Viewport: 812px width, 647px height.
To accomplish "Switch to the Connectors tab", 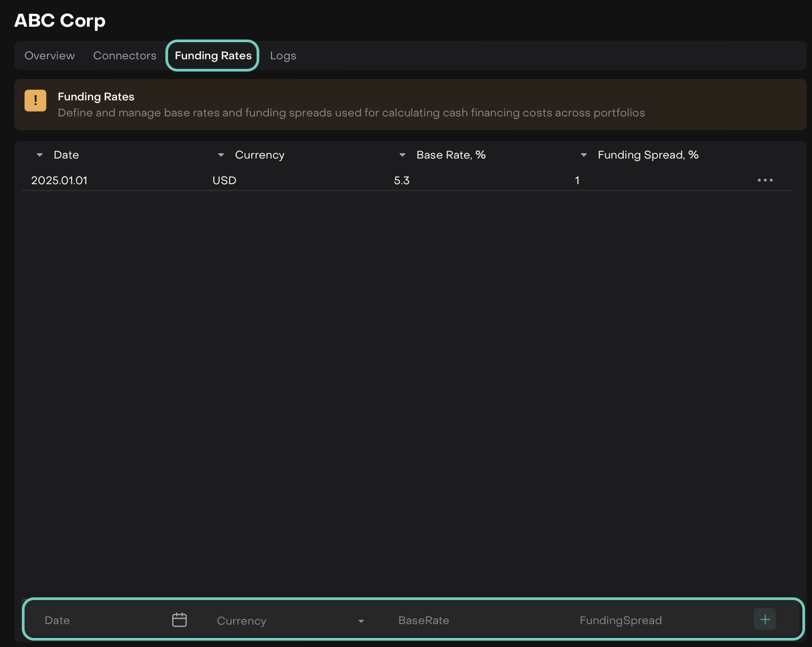I will (125, 56).
